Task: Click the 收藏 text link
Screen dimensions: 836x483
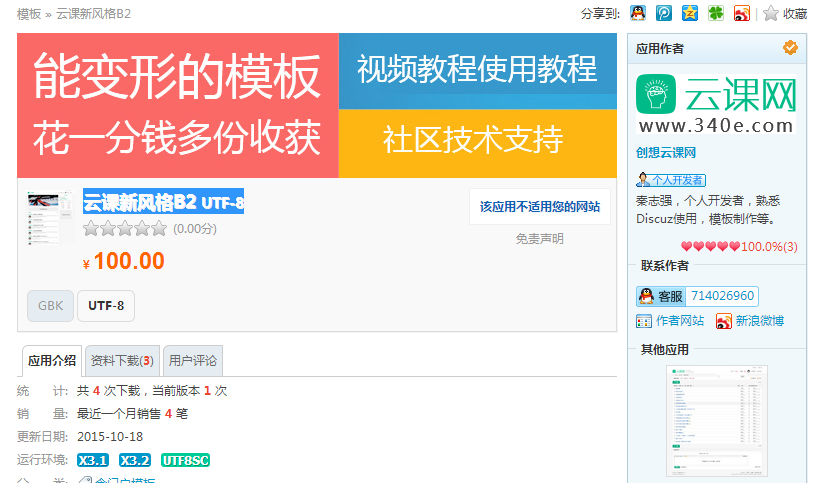Action: pos(795,14)
